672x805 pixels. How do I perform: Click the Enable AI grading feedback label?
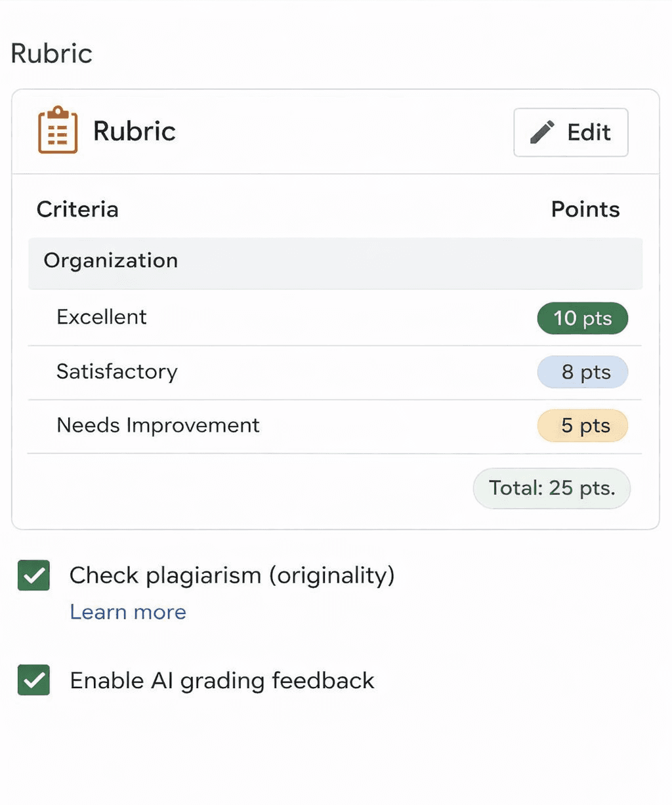[222, 680]
